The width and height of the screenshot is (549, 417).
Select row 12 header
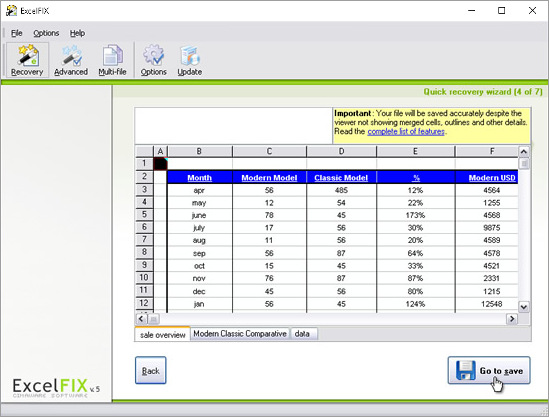point(144,303)
